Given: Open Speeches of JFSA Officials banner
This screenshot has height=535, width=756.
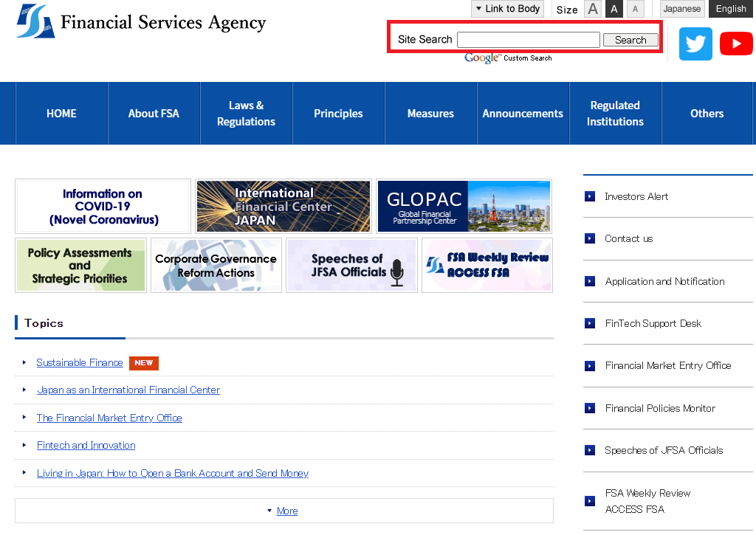Looking at the screenshot, I should 351,266.
